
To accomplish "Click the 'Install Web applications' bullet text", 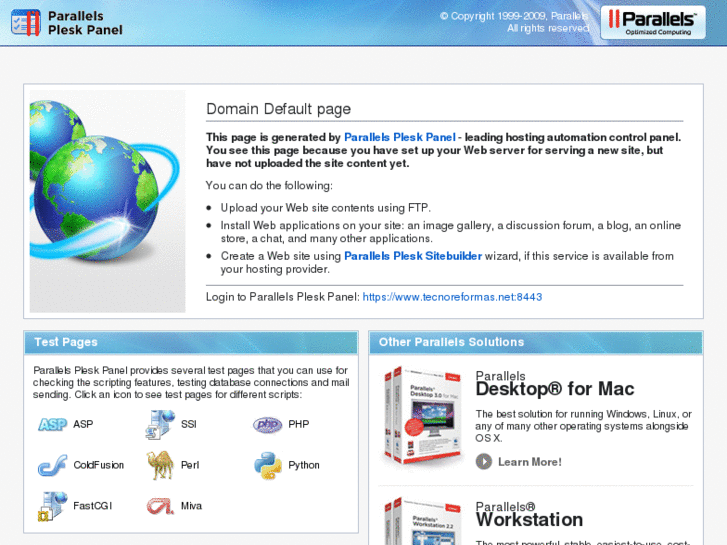I will (x=451, y=232).
